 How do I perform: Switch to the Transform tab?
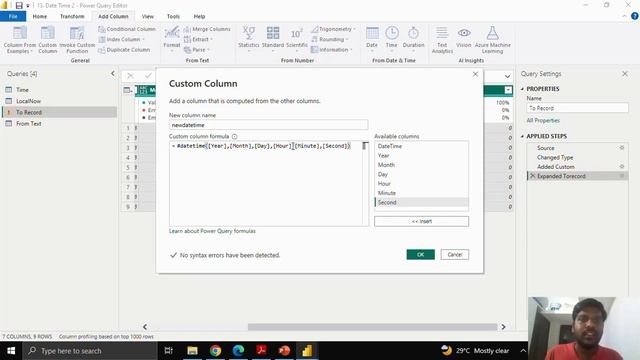(72, 16)
